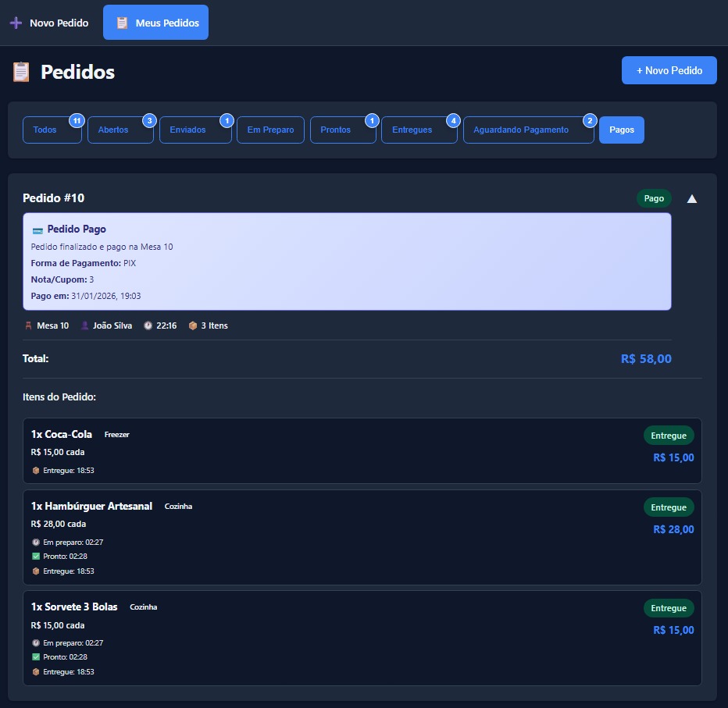728x708 pixels.
Task: Select the Pagos filter
Action: (x=621, y=130)
